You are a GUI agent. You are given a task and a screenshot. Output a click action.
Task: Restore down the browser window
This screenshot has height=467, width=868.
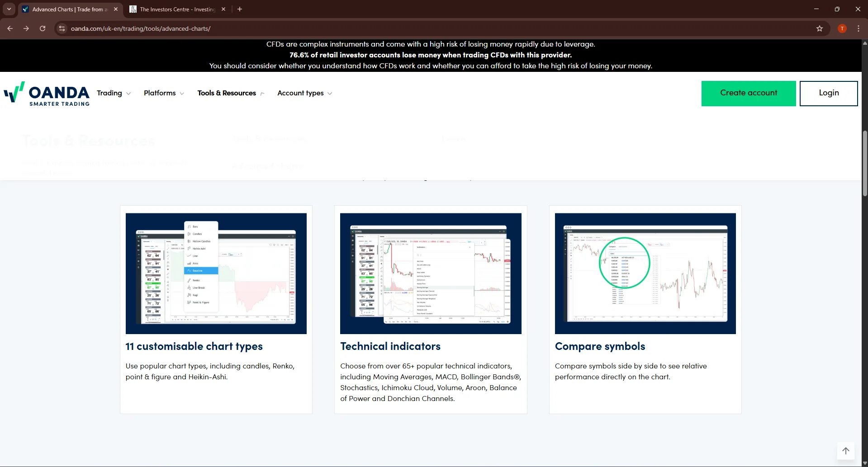click(837, 9)
